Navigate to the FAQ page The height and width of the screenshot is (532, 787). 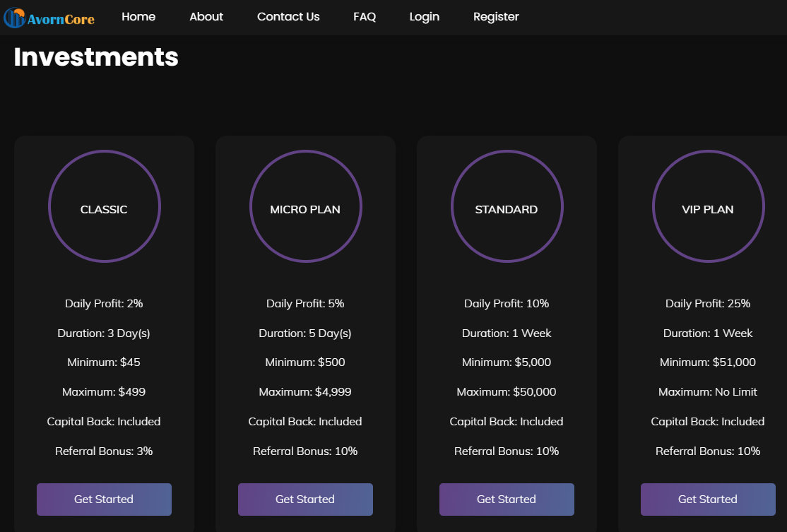click(x=365, y=17)
